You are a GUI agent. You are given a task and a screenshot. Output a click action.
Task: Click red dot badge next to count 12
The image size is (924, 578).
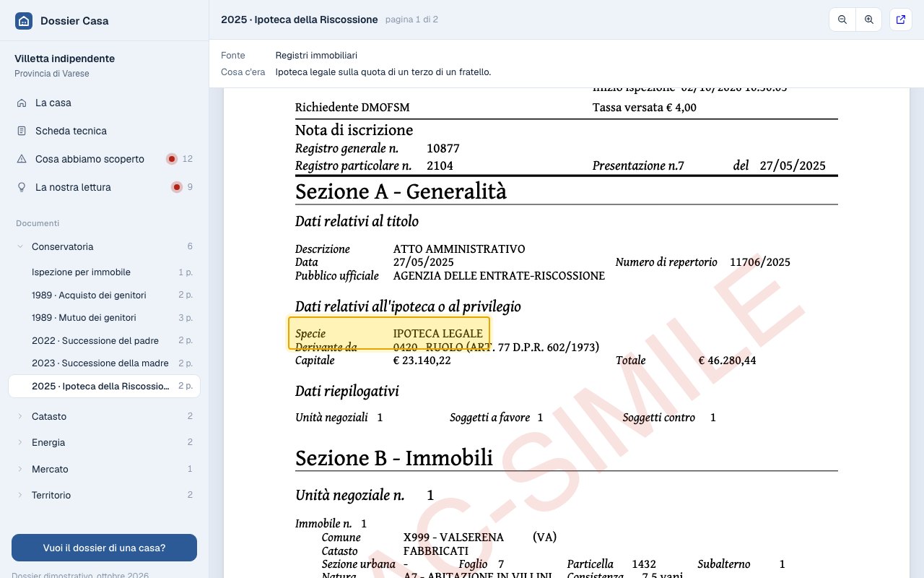point(172,159)
